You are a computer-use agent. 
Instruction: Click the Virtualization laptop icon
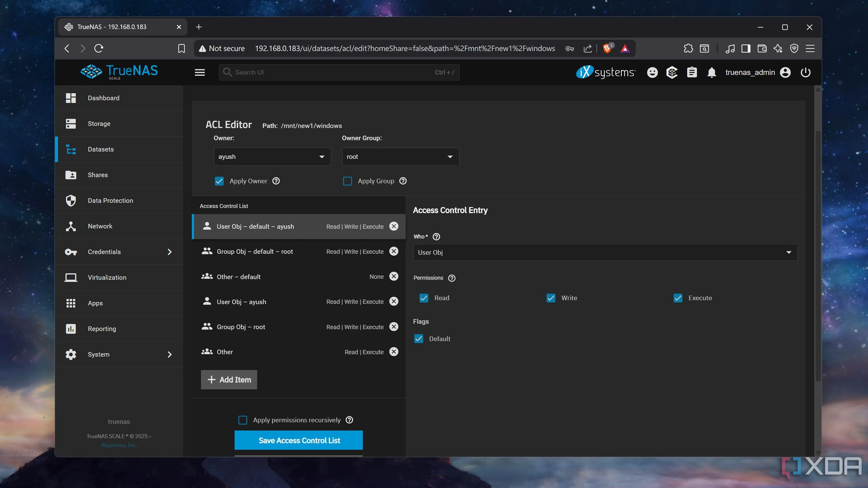click(x=71, y=277)
